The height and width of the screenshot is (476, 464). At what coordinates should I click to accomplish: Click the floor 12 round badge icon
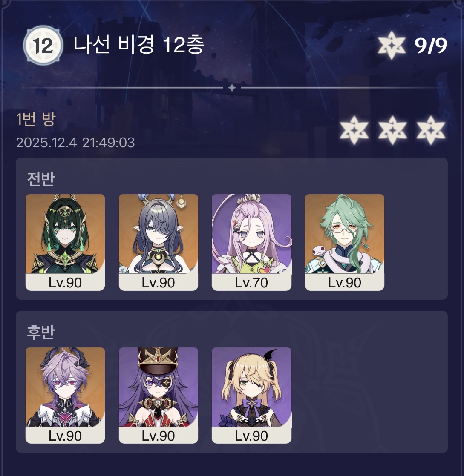[43, 46]
